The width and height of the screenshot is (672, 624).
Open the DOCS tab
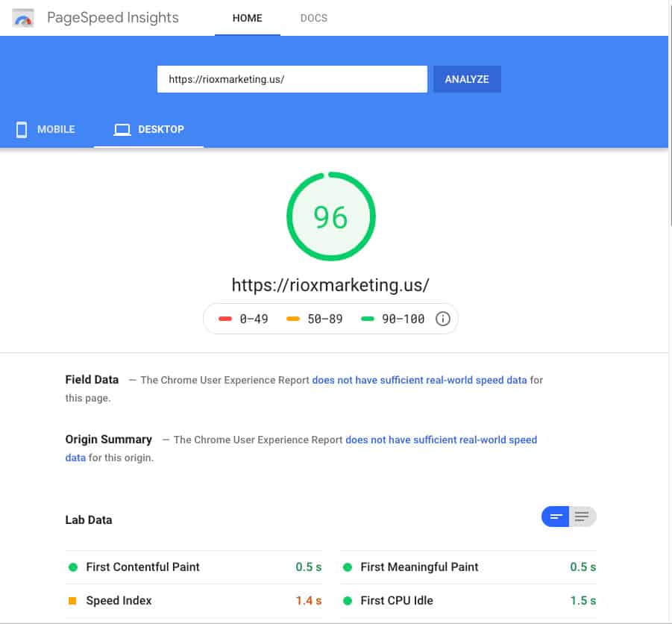point(314,18)
